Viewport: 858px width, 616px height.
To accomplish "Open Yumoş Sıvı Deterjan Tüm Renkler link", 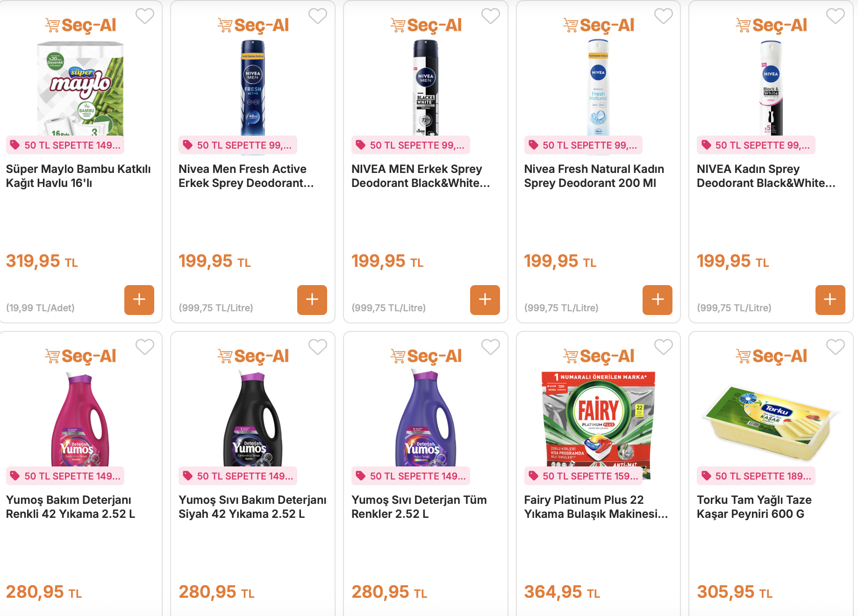I will point(419,507).
